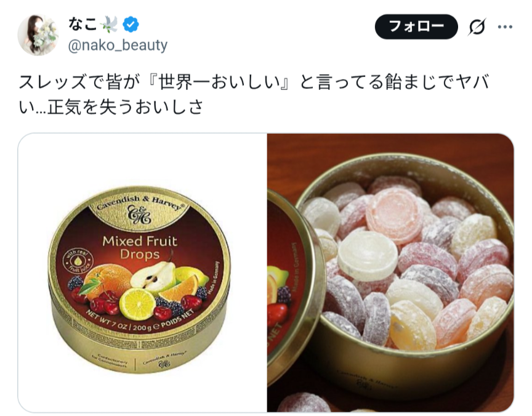Open the photo of the open candy tin
This screenshot has height=416, width=532.
(390, 272)
